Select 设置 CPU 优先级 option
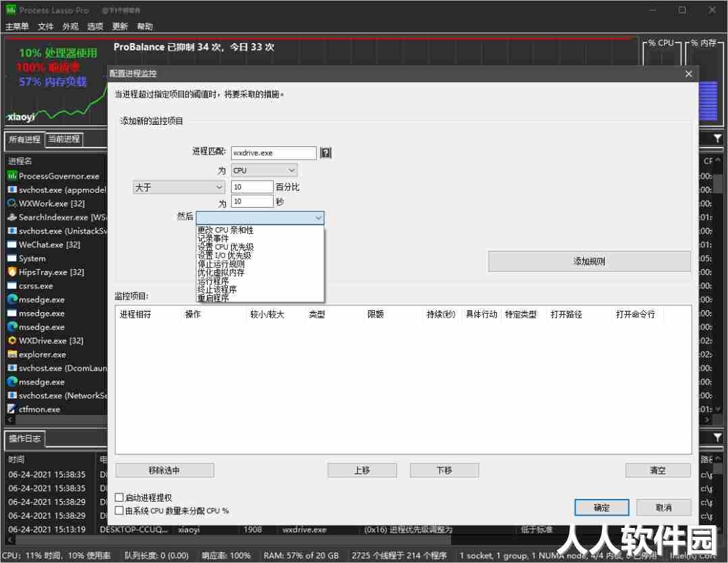Viewport: 728px width, 563px height. click(x=226, y=247)
